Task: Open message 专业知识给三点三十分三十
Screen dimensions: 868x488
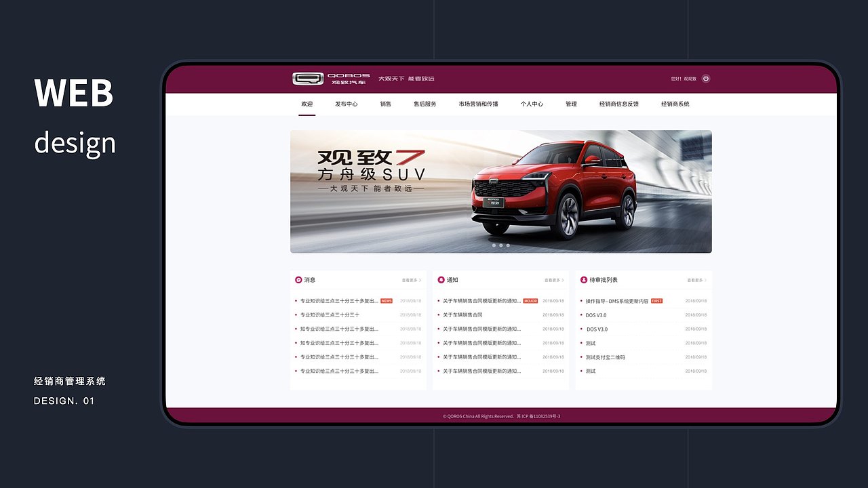Action: pos(330,315)
